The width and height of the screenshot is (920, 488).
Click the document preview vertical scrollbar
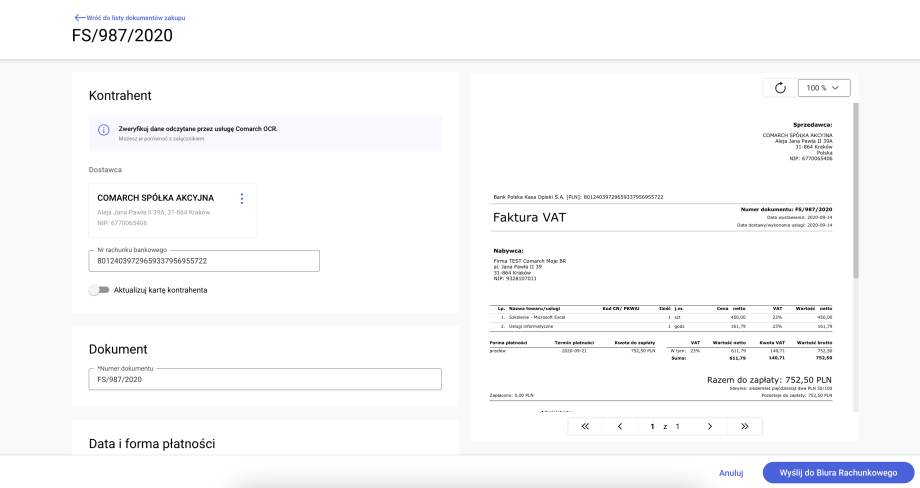[x=854, y=190]
